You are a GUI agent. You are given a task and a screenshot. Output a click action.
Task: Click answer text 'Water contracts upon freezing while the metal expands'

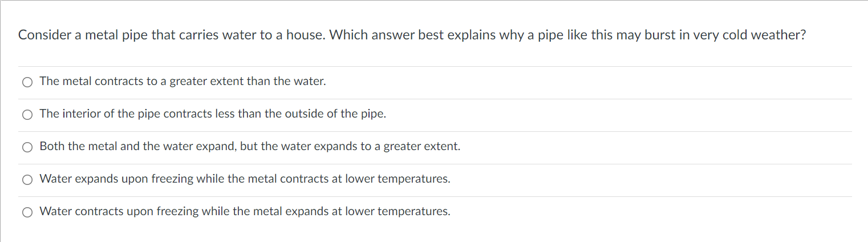pyautogui.click(x=245, y=212)
